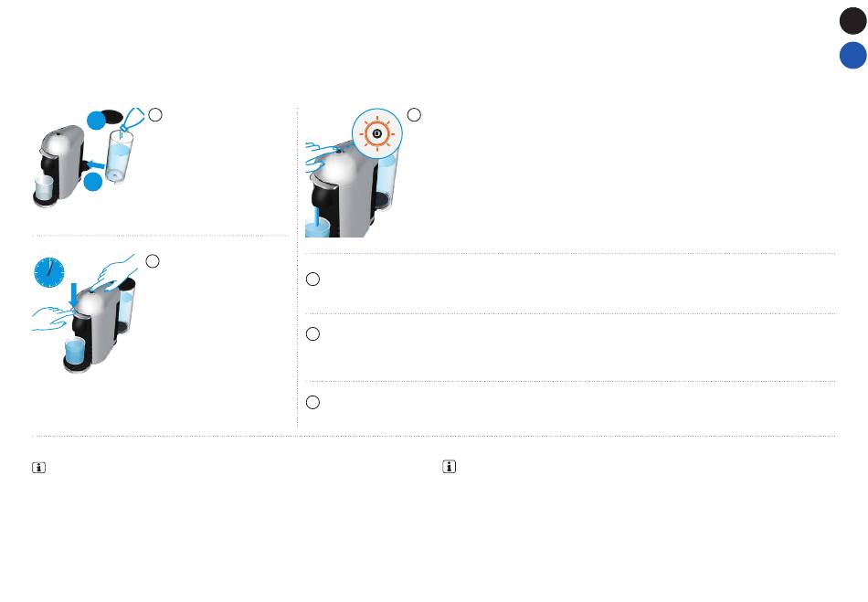This screenshot has height=602, width=868.
Task: Click the blue circle next to the tank lid
Action: (x=96, y=120)
